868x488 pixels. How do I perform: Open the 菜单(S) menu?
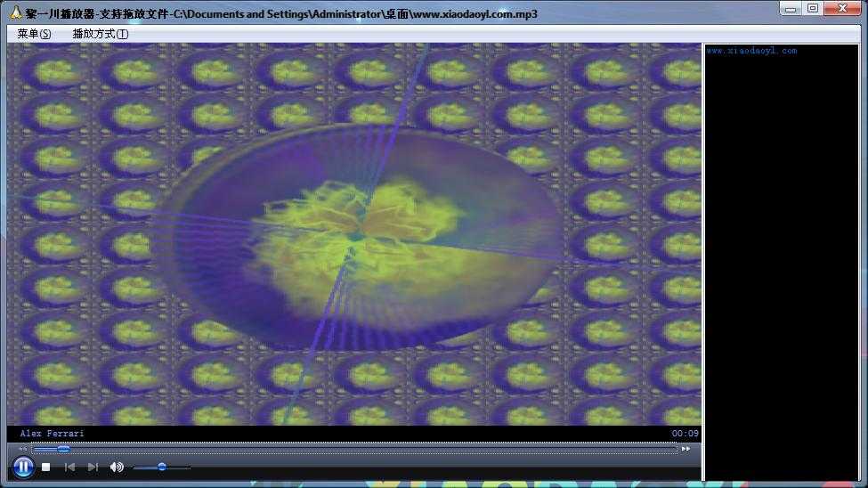pyautogui.click(x=35, y=34)
